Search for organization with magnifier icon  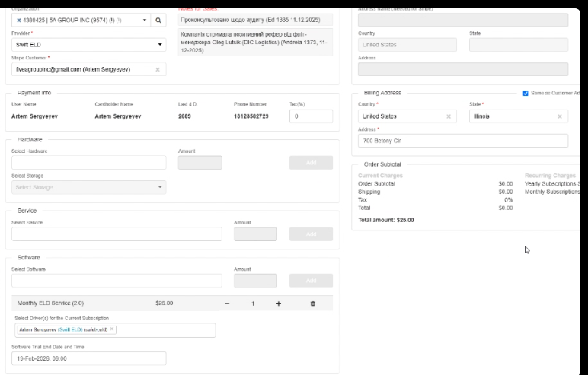158,21
